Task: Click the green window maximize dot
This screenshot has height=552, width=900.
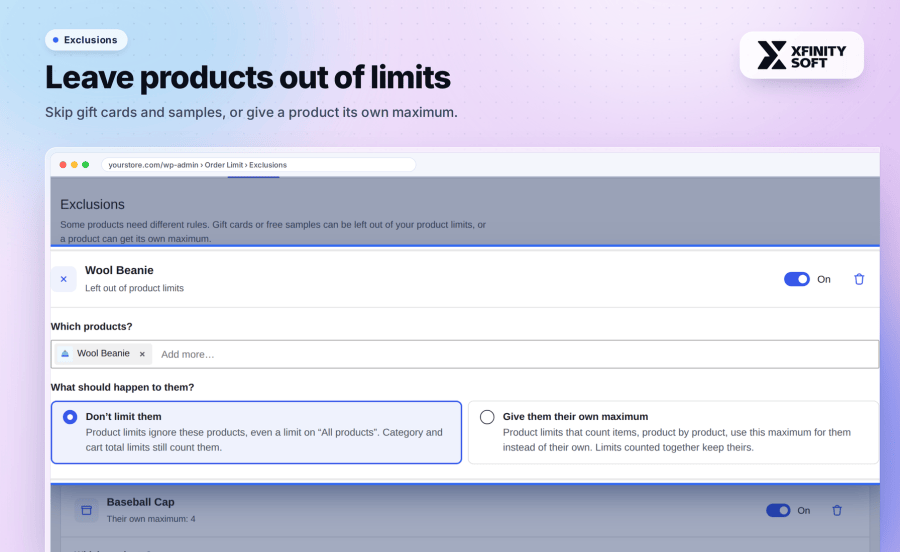Action: (86, 165)
